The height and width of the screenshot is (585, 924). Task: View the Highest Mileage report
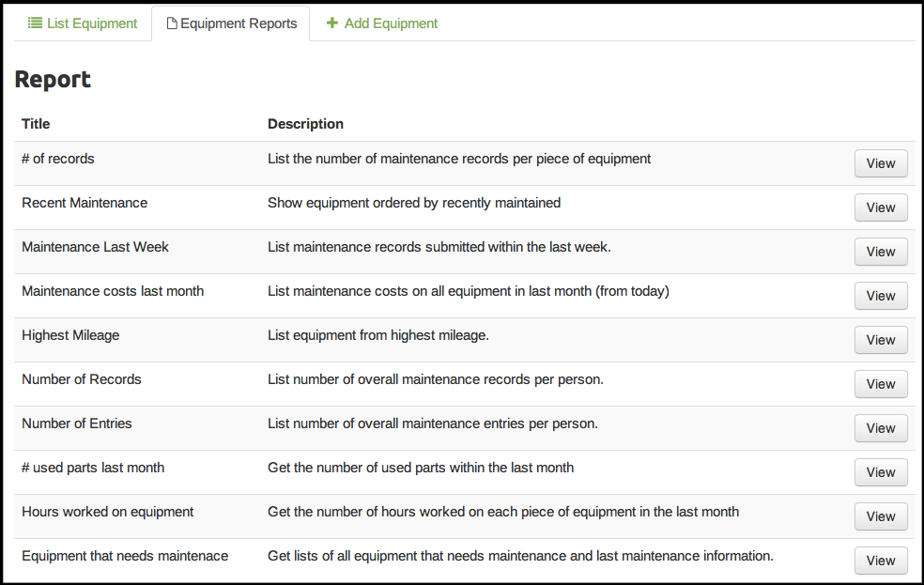tap(880, 340)
